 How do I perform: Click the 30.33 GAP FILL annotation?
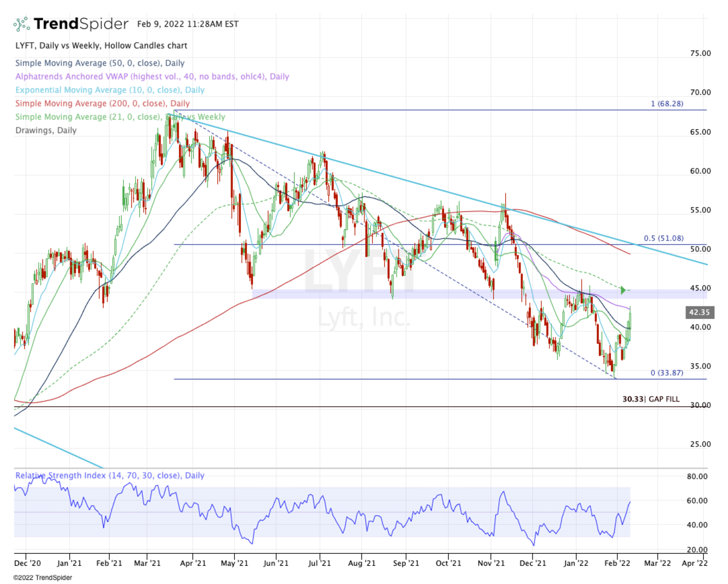point(651,400)
